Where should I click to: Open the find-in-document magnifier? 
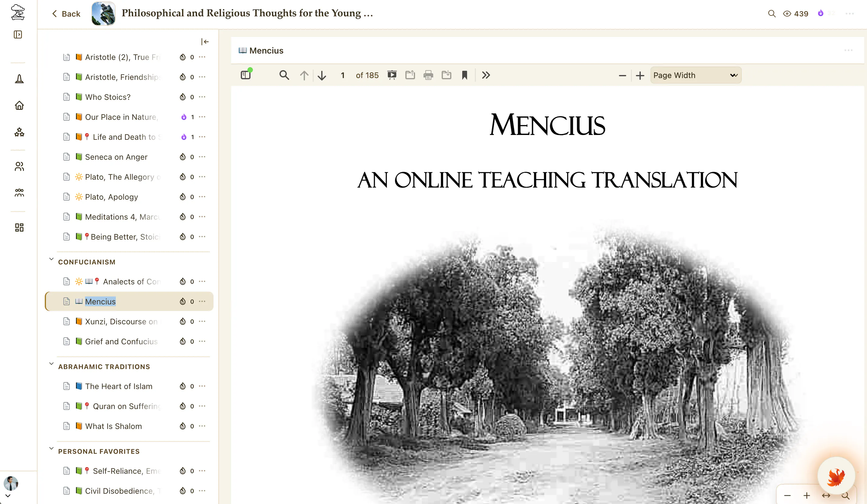point(284,75)
